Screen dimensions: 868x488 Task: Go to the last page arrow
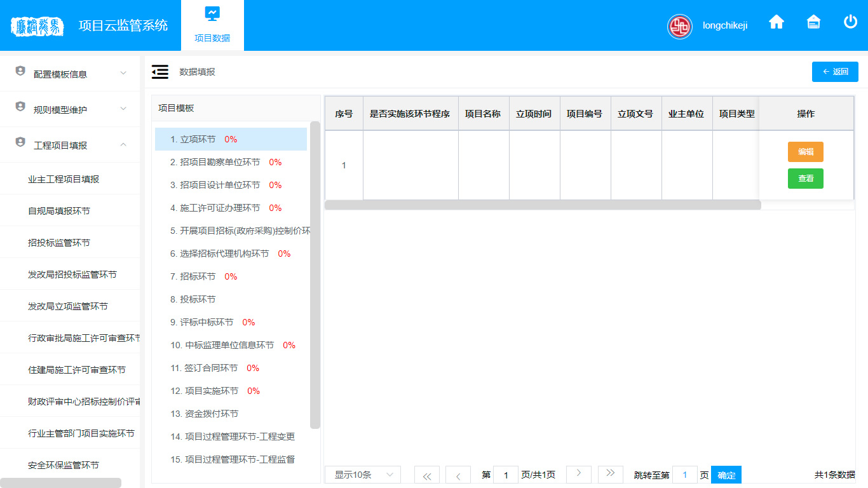tap(611, 474)
